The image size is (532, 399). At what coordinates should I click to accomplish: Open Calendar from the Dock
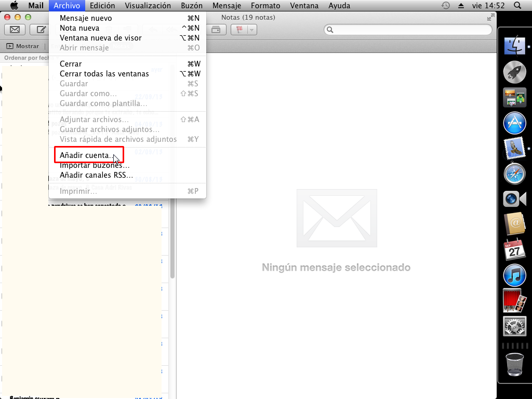tap(514, 250)
